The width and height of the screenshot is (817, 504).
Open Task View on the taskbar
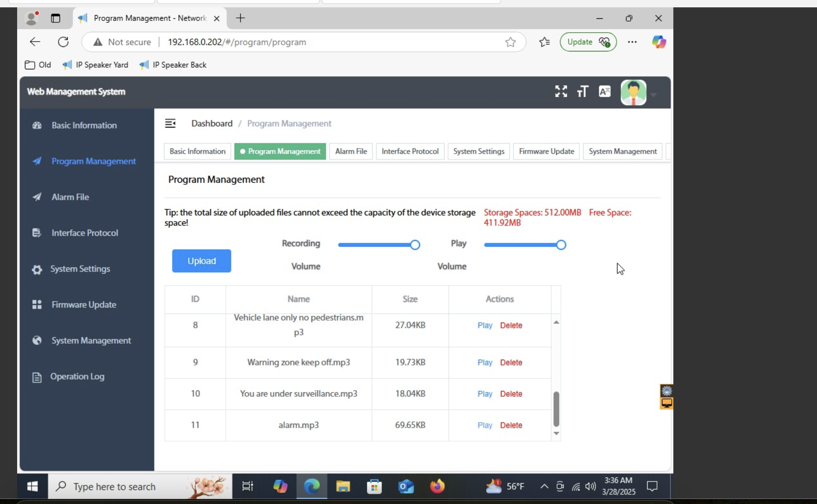(x=248, y=486)
